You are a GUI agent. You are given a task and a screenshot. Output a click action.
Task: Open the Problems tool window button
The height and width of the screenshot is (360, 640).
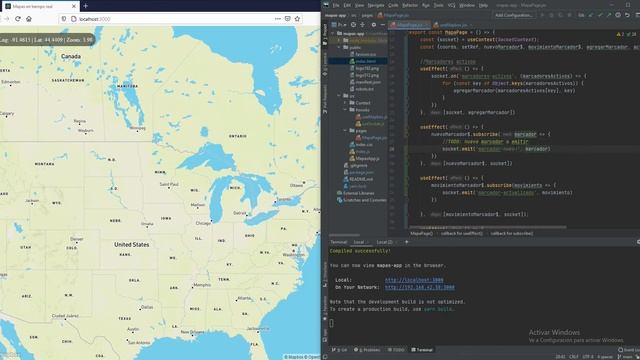[367, 350]
